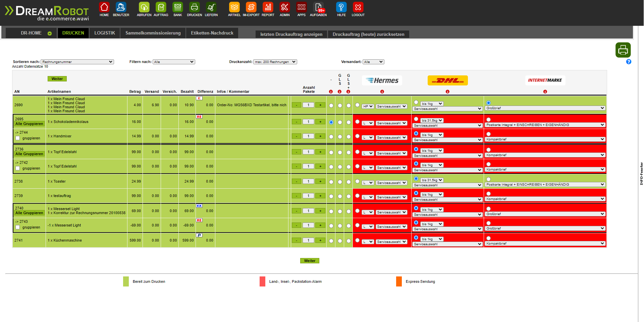Viewport: 644px width, 322px height.
Task: Click the DRUCKEN printer toolbar icon
Action: tap(195, 7)
